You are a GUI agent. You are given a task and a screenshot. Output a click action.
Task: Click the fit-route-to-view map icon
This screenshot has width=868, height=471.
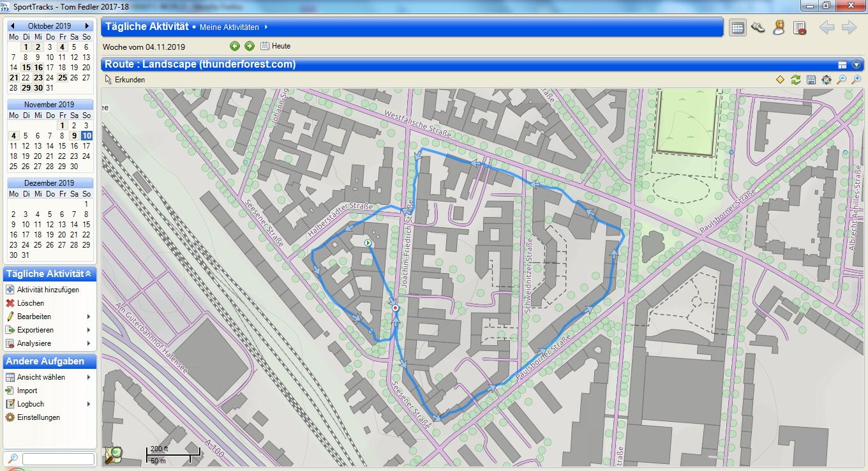click(827, 80)
